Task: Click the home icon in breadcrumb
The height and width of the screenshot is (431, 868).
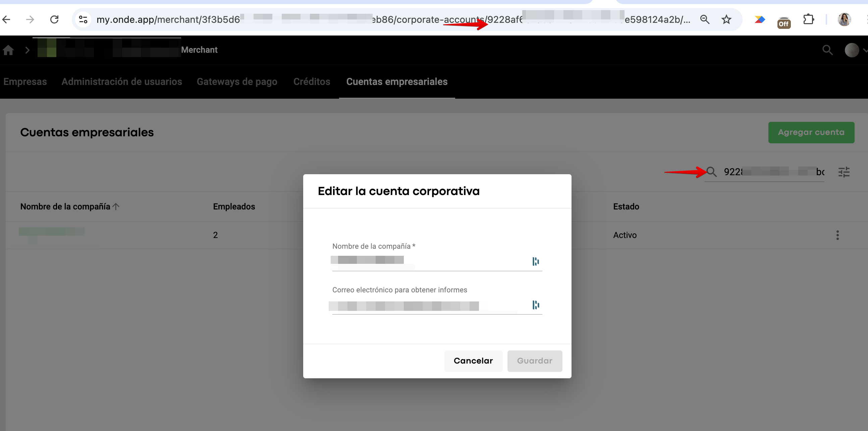Action: [x=8, y=50]
